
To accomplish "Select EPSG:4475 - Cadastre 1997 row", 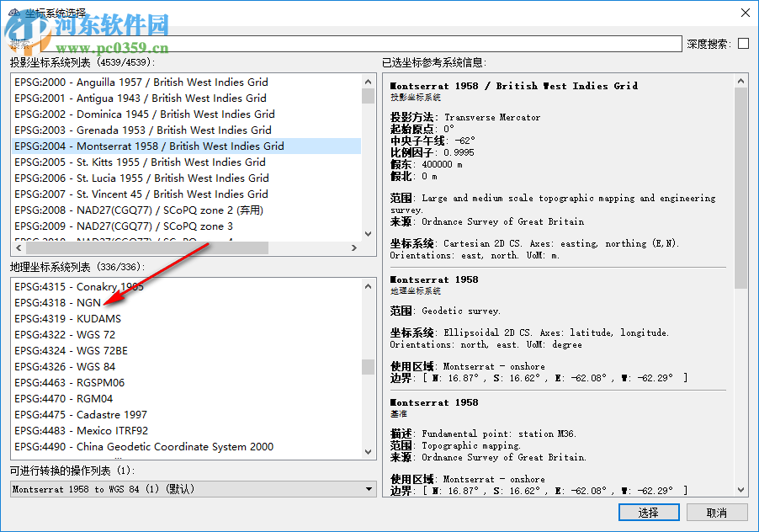I will click(186, 414).
